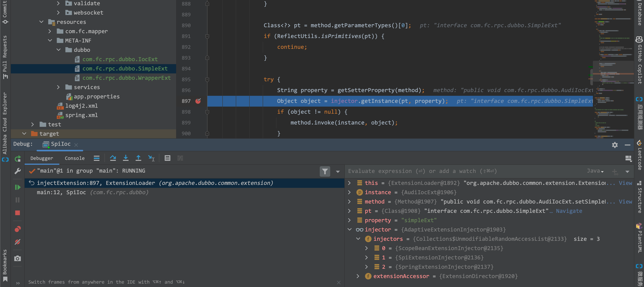The width and height of the screenshot is (644, 287).
Task: Open the debug panel settings gear
Action: (615, 145)
